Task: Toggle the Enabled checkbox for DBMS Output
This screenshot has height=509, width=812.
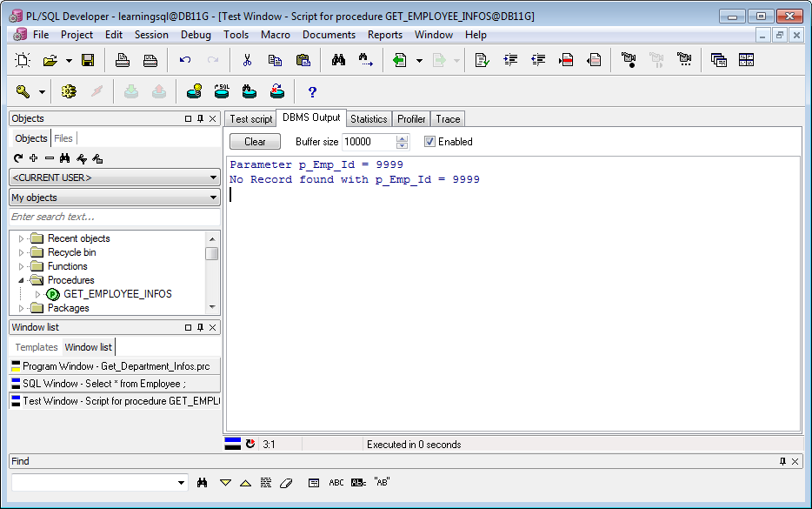Action: 429,142
